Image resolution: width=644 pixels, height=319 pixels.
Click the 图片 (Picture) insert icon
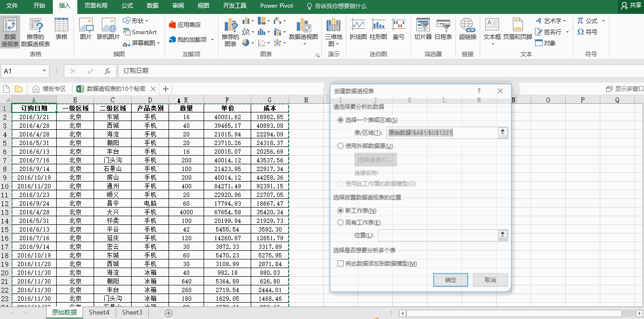[85, 29]
